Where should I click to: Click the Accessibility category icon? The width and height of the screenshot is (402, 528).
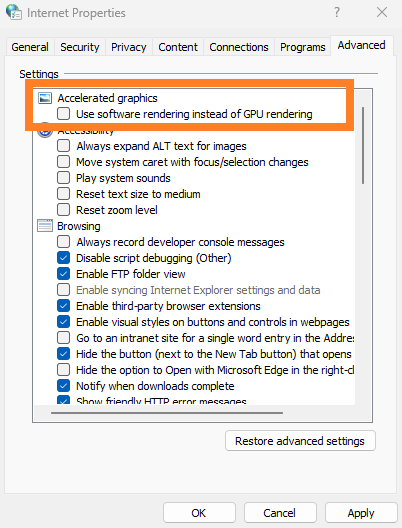[x=45, y=132]
